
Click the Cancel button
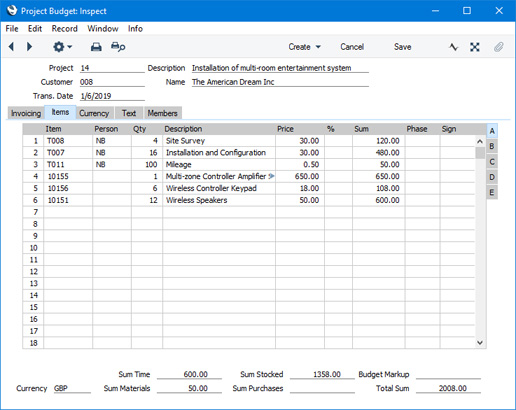pos(352,47)
